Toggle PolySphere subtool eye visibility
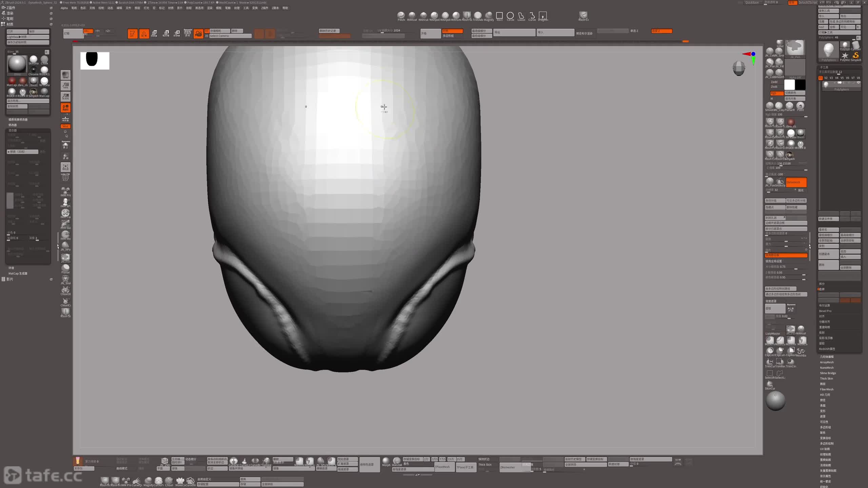The height and width of the screenshot is (488, 868). click(859, 83)
